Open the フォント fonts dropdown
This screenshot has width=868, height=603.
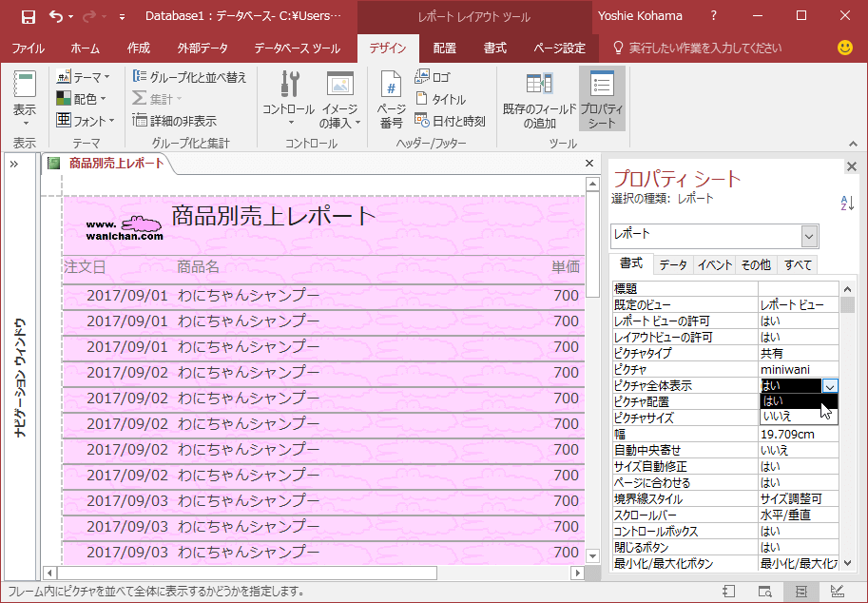pos(86,120)
